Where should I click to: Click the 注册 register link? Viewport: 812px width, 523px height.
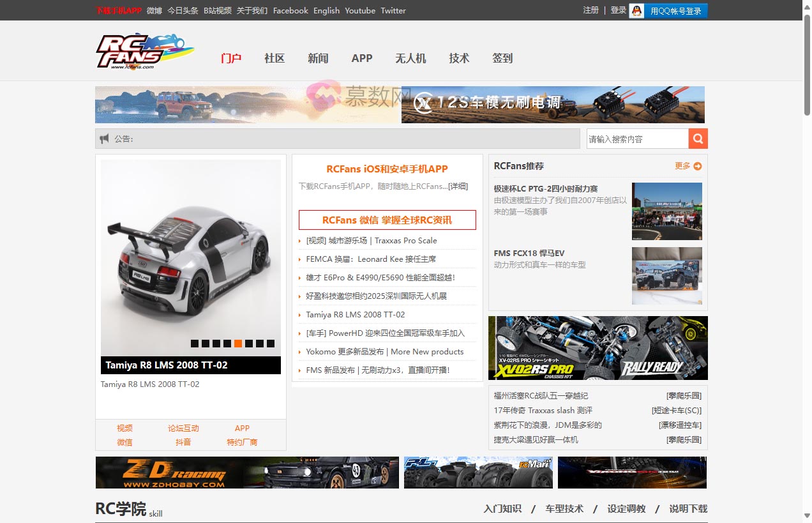coord(590,10)
